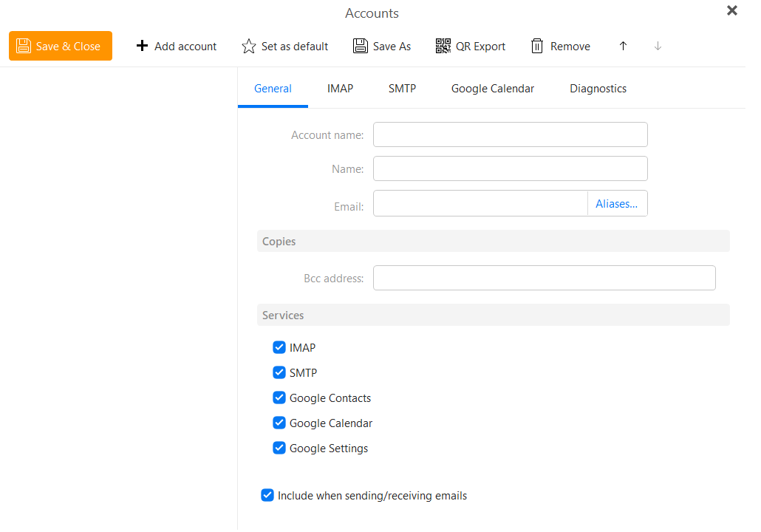The width and height of the screenshot is (761, 532).
Task: Toggle the Google Contacts checkbox
Action: pyautogui.click(x=279, y=398)
